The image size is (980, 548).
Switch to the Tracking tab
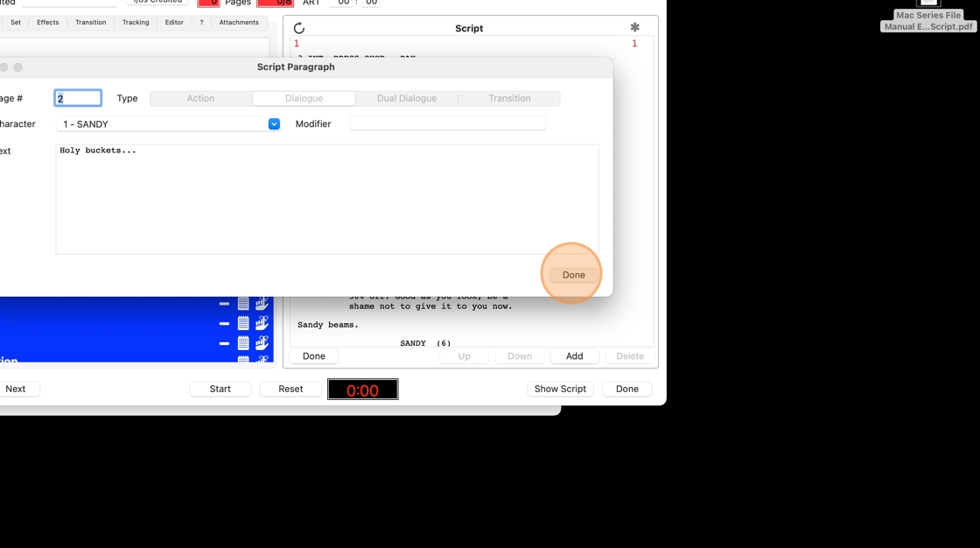pos(136,23)
